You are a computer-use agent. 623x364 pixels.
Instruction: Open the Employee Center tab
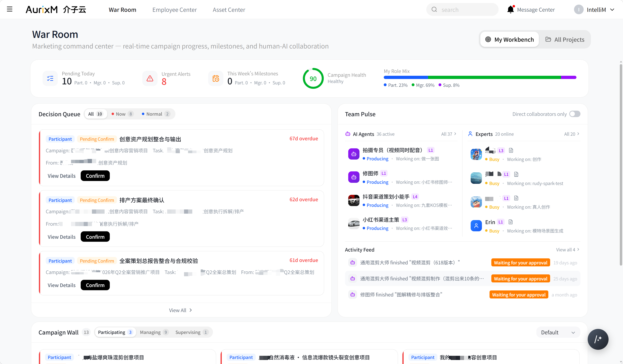[175, 10]
